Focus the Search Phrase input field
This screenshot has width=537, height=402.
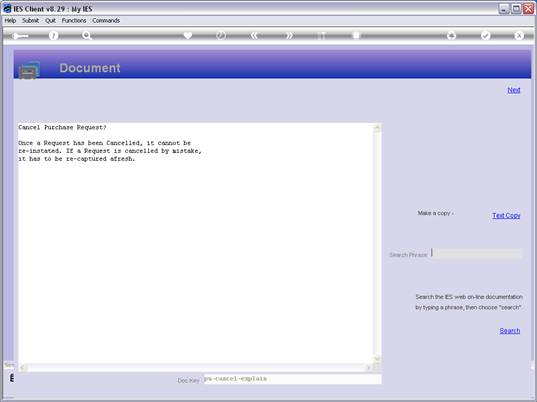click(x=476, y=254)
